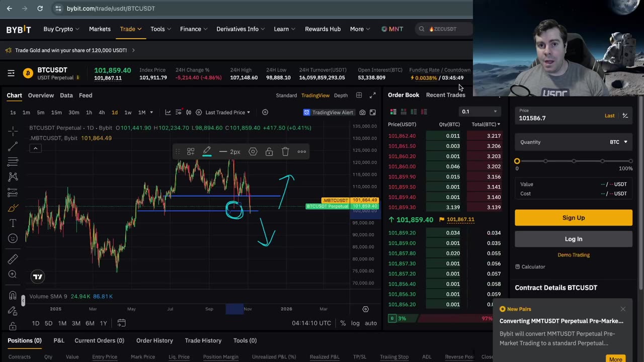Viewport: 644px width, 362px height.
Task: Open the drawing line color pencil
Action: [207, 151]
